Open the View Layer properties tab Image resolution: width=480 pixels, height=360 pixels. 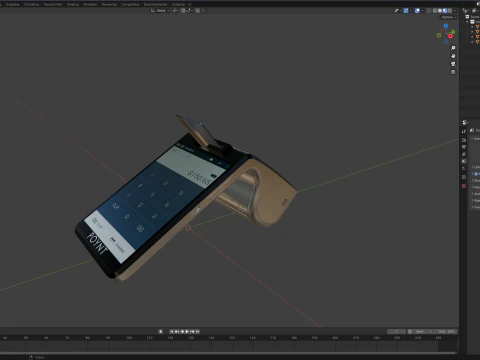pyautogui.click(x=464, y=154)
